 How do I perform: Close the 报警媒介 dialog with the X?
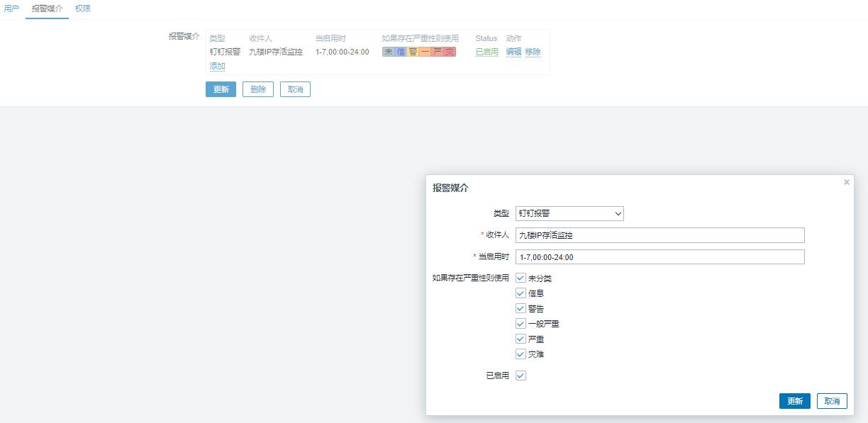[x=846, y=182]
